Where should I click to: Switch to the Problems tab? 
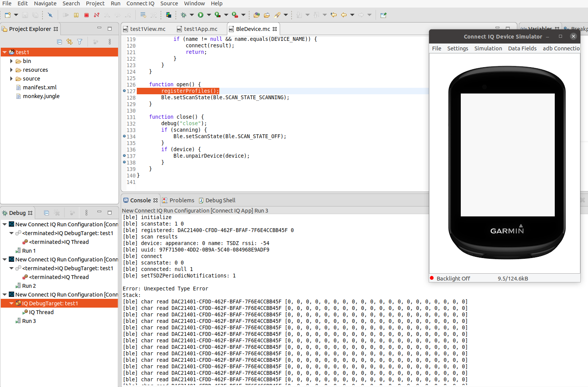click(x=178, y=200)
